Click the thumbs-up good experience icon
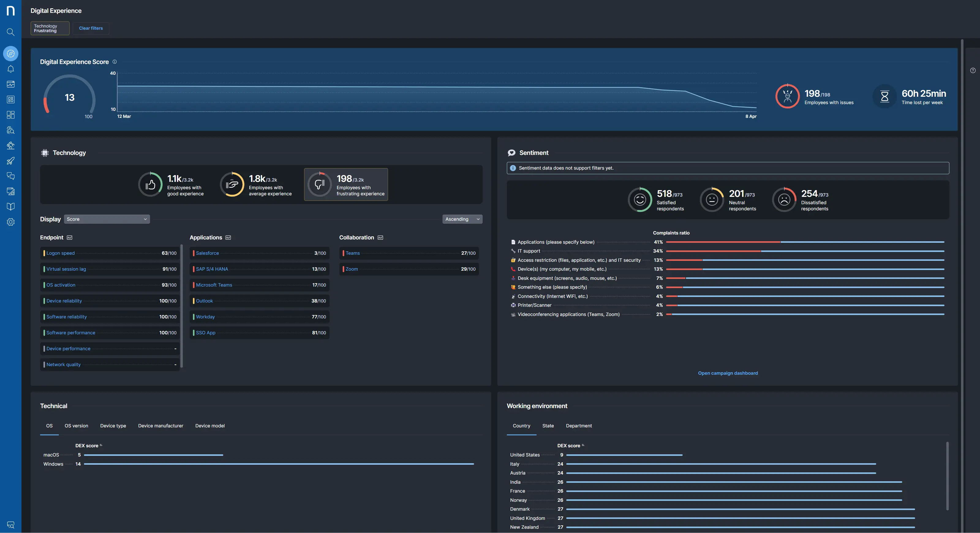980x533 pixels. (150, 184)
